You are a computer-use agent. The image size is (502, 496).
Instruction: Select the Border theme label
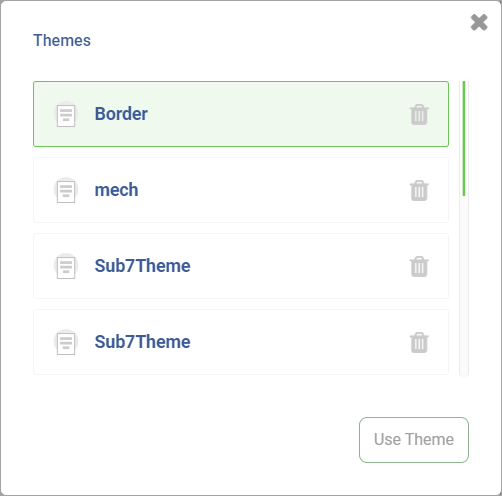(121, 114)
